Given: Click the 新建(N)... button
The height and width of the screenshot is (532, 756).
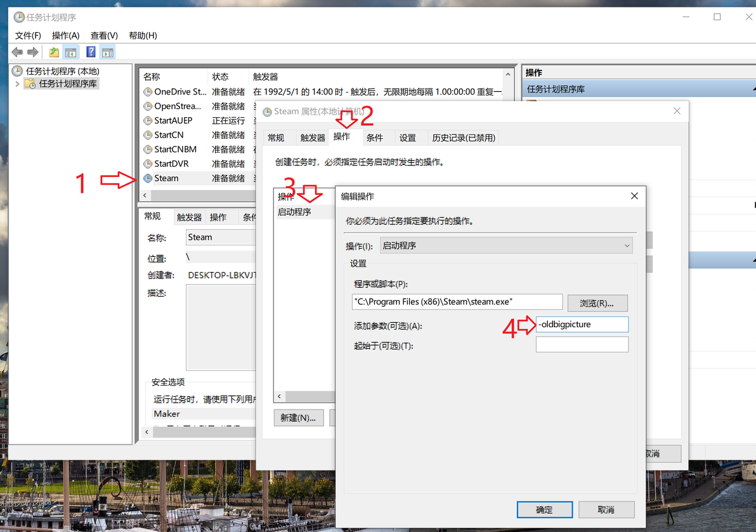Looking at the screenshot, I should [298, 418].
